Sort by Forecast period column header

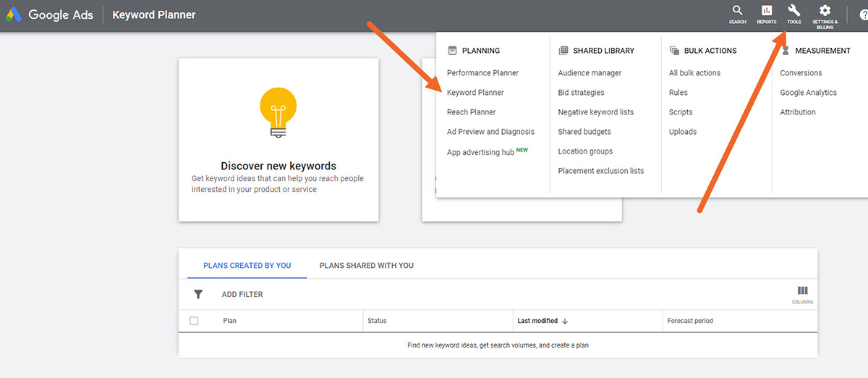pyautogui.click(x=690, y=321)
